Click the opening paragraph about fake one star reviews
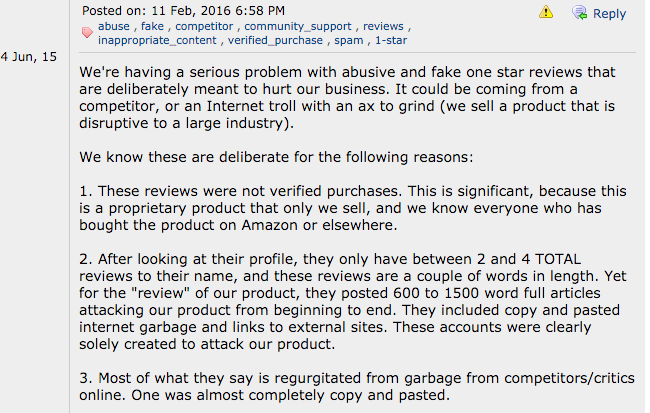 [347, 97]
